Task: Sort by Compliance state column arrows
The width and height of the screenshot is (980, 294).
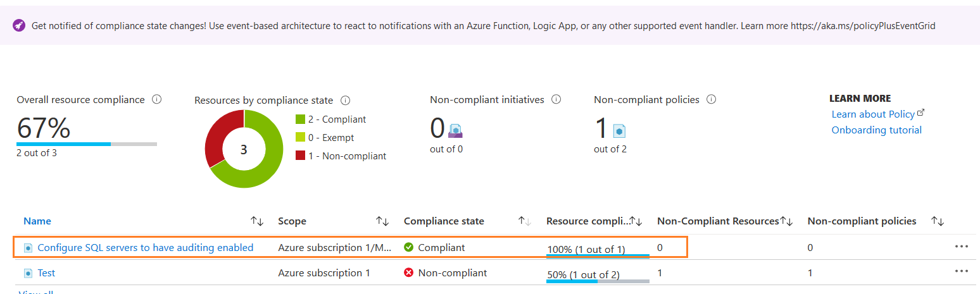Action: [x=525, y=221]
